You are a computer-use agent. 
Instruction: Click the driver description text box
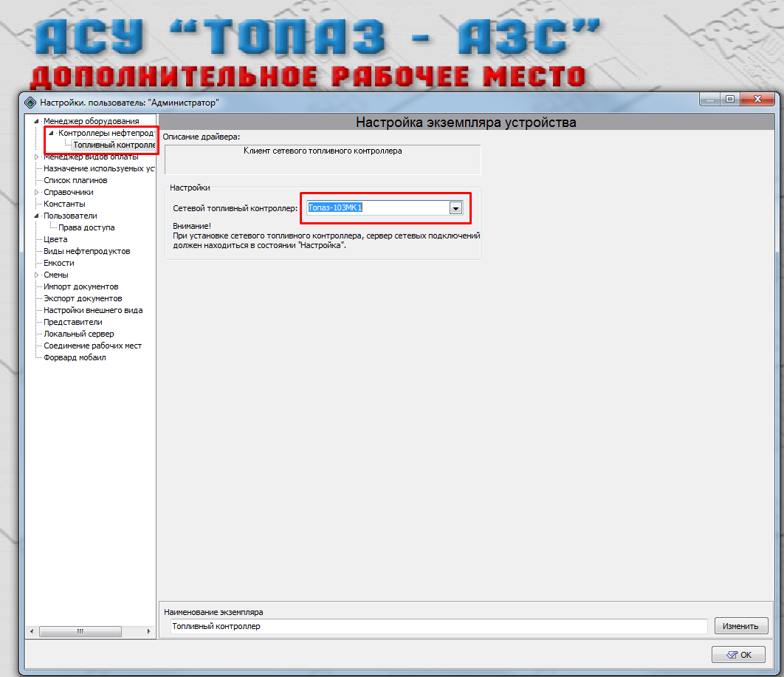pos(323,159)
